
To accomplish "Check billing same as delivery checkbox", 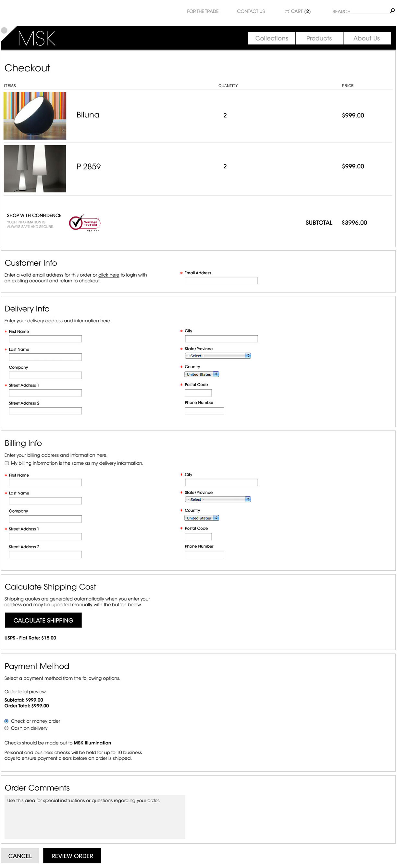I will point(7,463).
